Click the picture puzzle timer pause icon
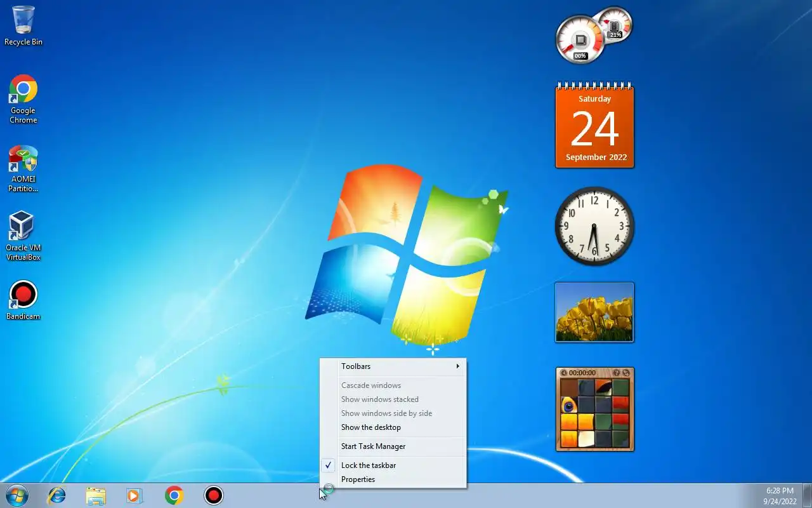This screenshot has height=508, width=812. point(563,373)
